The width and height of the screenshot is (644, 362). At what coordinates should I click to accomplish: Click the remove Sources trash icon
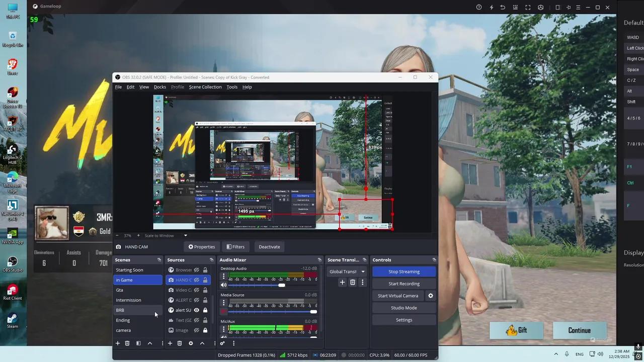(180, 343)
